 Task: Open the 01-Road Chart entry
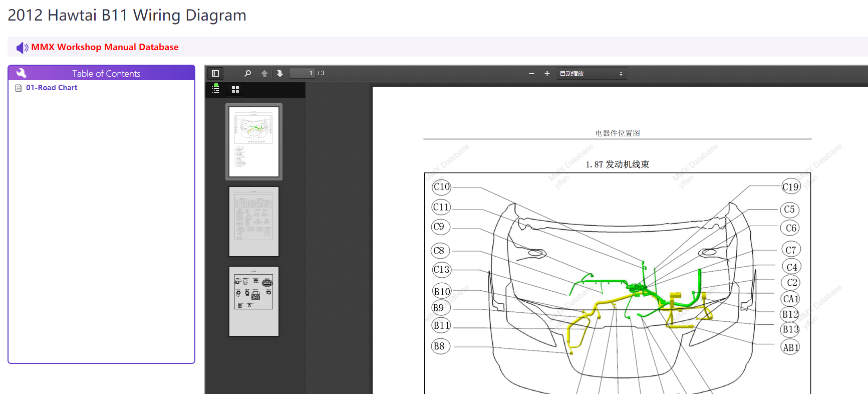(52, 88)
